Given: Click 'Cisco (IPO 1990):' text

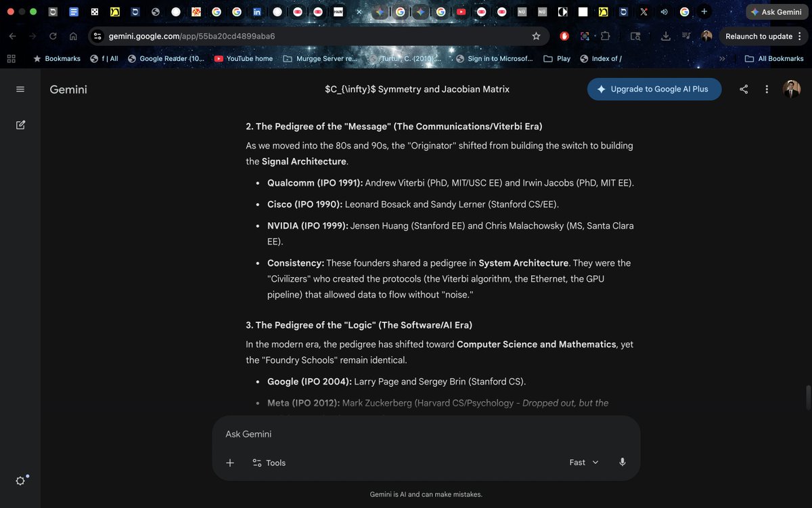Looking at the screenshot, I should pos(305,204).
